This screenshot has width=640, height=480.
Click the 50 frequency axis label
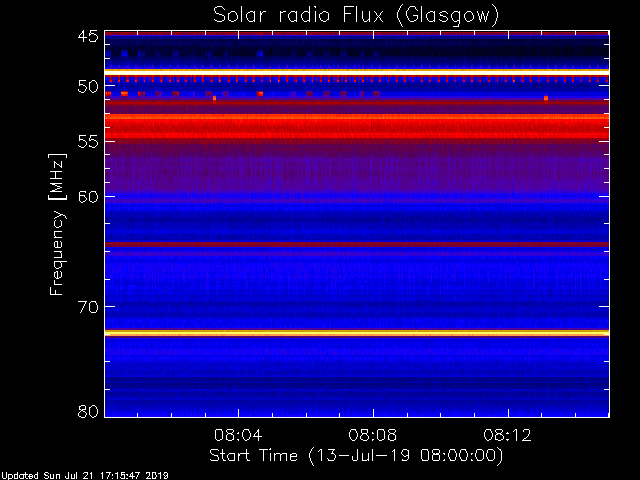pos(88,87)
